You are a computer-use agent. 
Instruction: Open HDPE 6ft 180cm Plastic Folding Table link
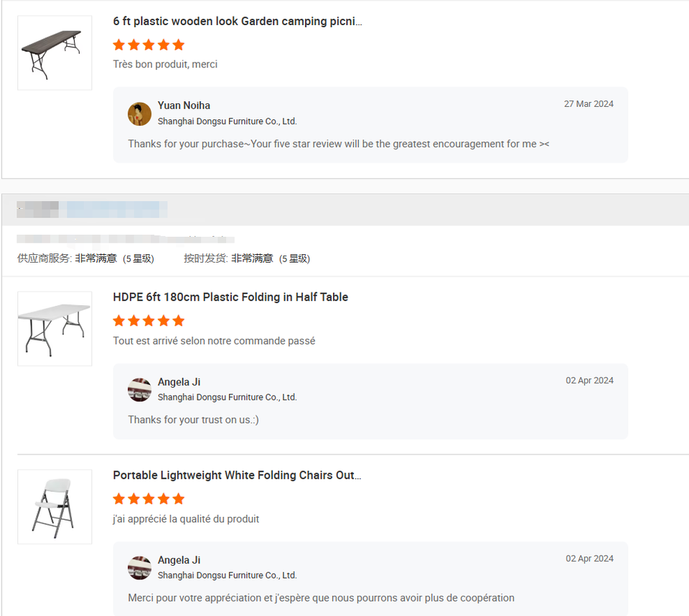click(x=230, y=297)
